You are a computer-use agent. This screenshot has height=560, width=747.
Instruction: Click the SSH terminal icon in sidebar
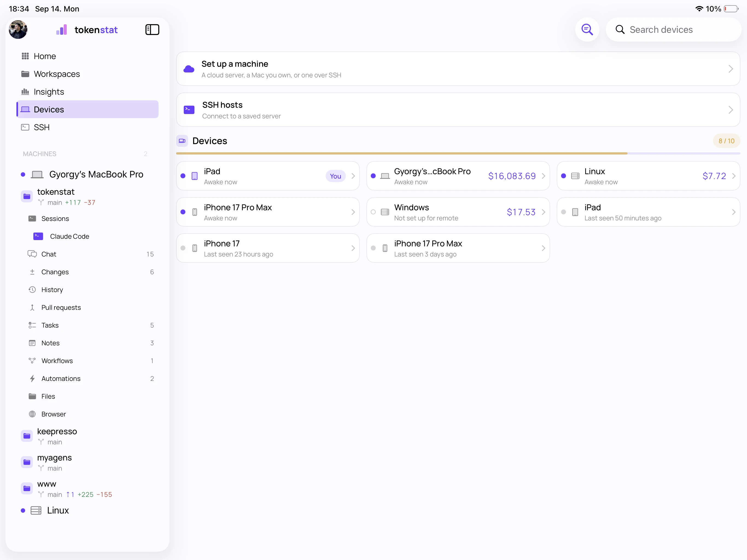pyautogui.click(x=25, y=127)
